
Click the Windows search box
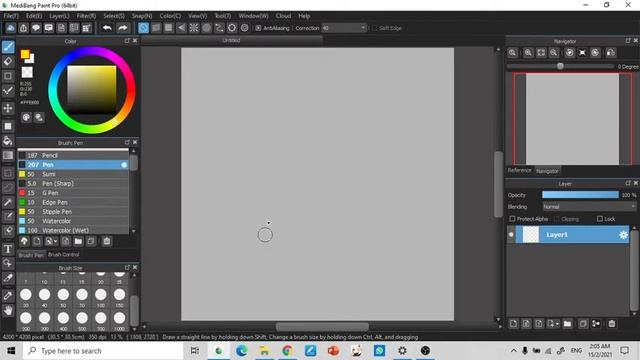point(103,351)
